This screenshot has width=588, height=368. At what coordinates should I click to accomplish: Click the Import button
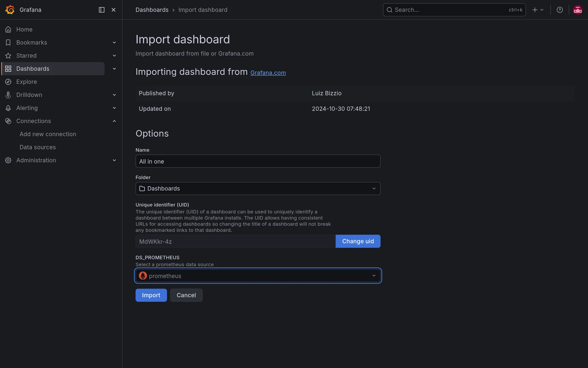[x=151, y=295]
